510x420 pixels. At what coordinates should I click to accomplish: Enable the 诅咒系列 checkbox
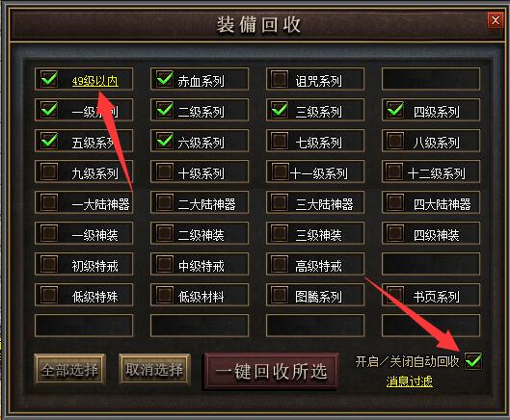tap(280, 79)
